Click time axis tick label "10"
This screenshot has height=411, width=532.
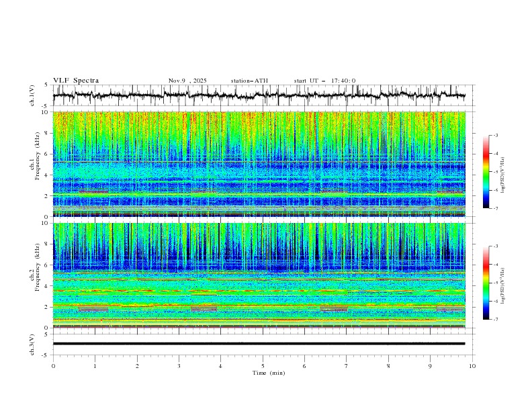pyautogui.click(x=472, y=366)
